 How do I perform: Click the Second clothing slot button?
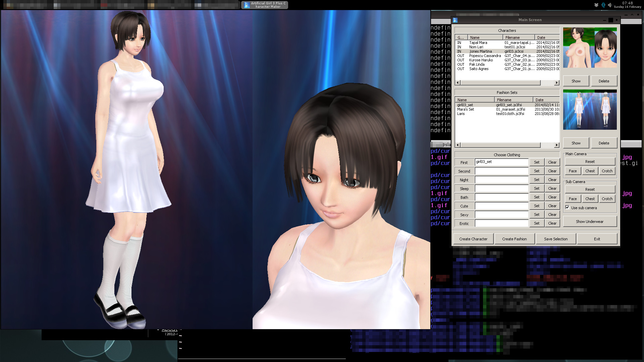click(464, 171)
